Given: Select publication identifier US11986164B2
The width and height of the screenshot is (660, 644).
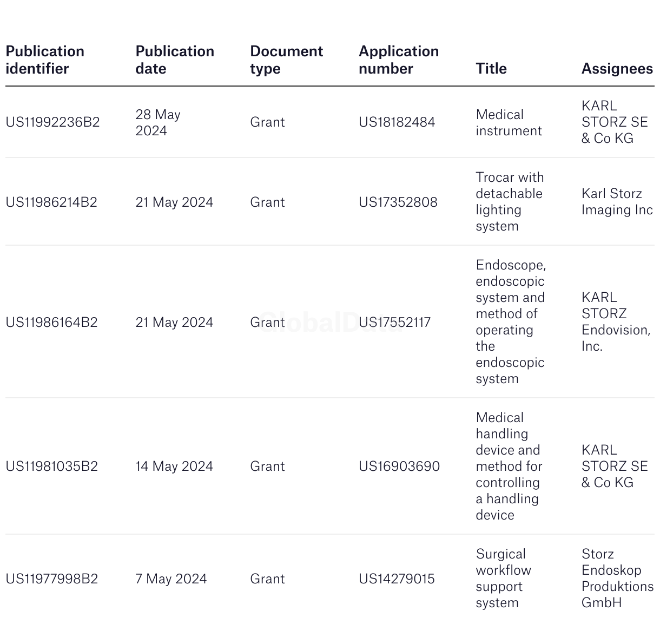Looking at the screenshot, I should coord(51,323).
